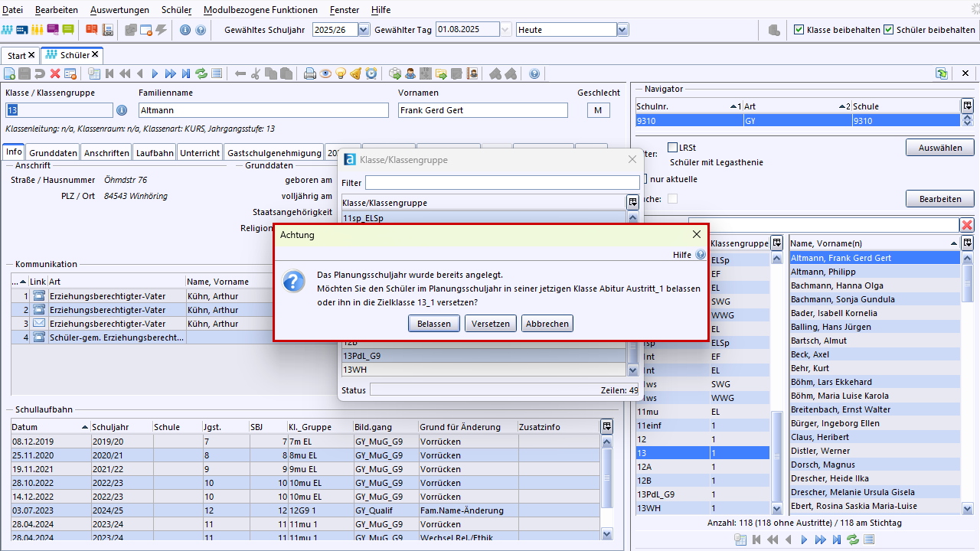Click the orange book icon in main toolbar
The image size is (980, 551).
point(92,30)
